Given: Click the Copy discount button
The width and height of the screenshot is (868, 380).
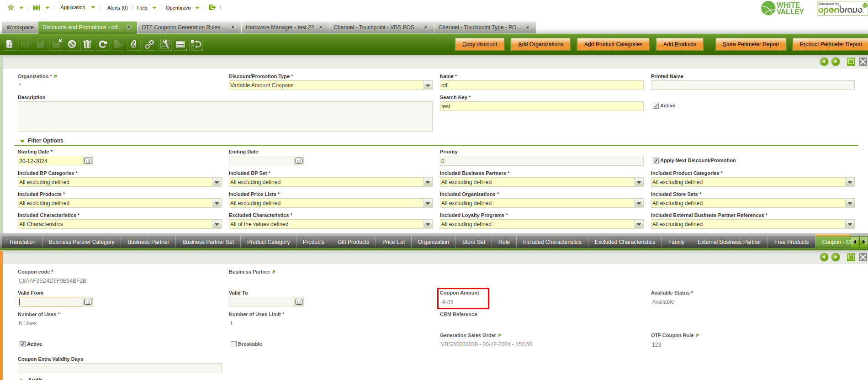Looking at the screenshot, I should pos(479,44).
